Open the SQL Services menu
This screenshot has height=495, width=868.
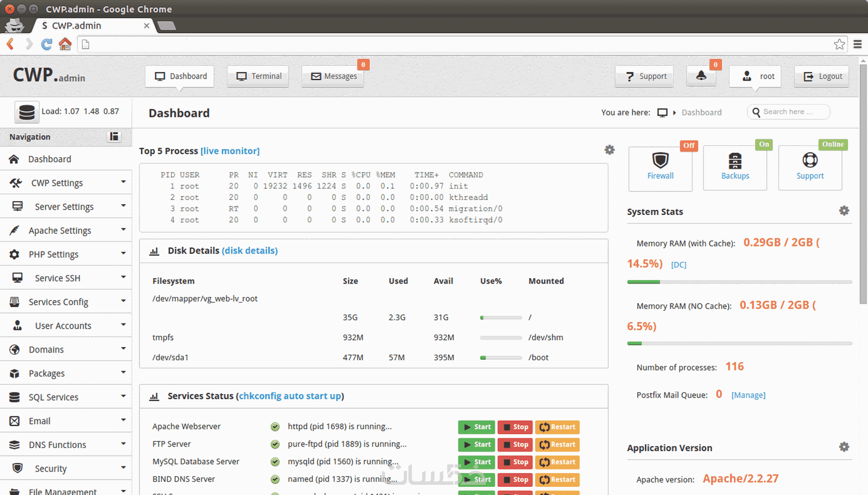(x=66, y=397)
